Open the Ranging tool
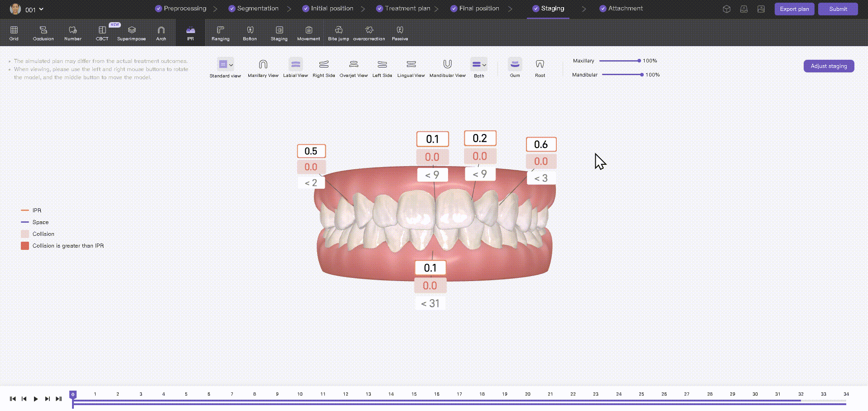Viewport: 868px width, 411px height. pos(220,33)
